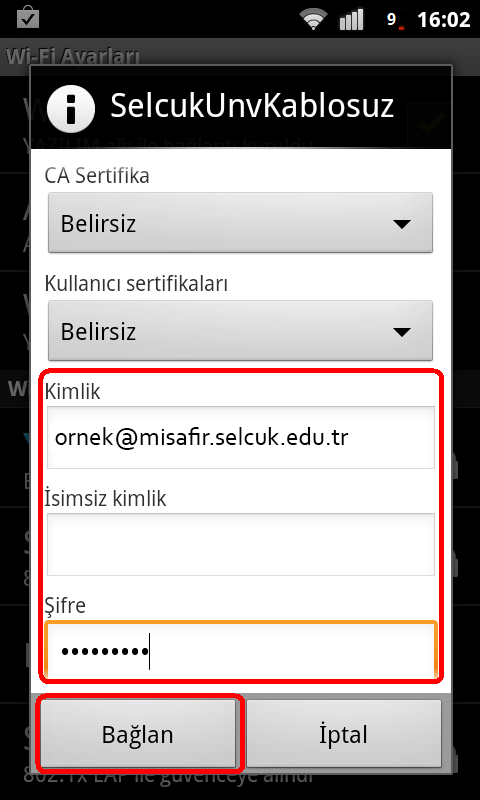Open the Kullanıcı sertifikaları dropdown
The image size is (480, 800).
[x=240, y=331]
